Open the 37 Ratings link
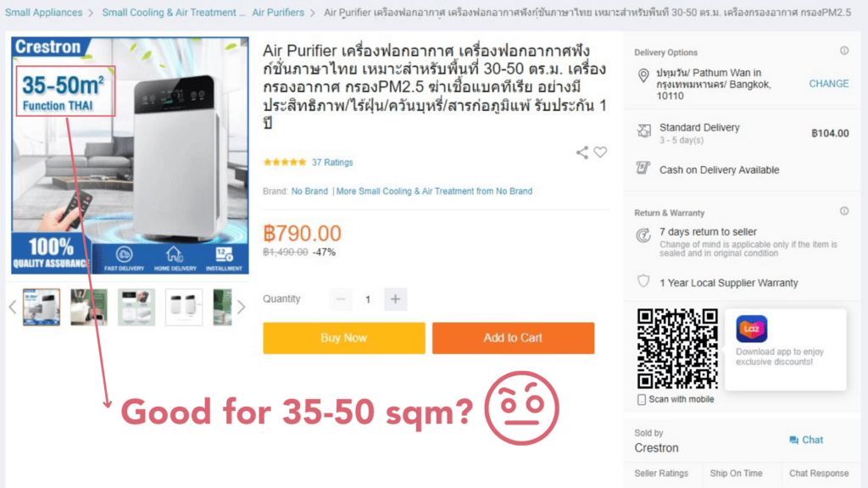The image size is (868, 488). (x=332, y=162)
